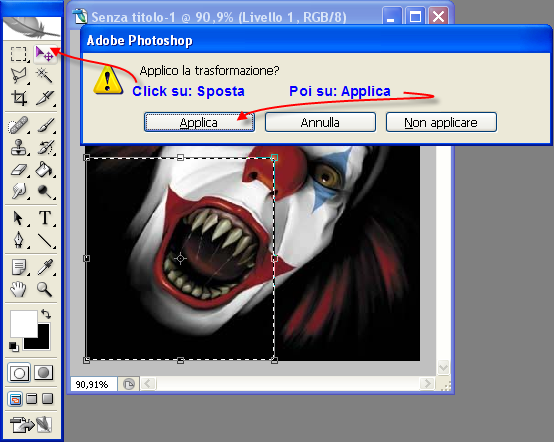
Task: Click the 90,91% zoom field
Action: click(94, 384)
